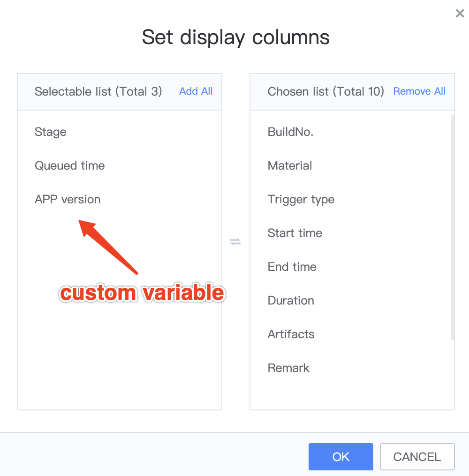The image size is (469, 476).
Task: Click Start time in the chosen list
Action: (295, 233)
